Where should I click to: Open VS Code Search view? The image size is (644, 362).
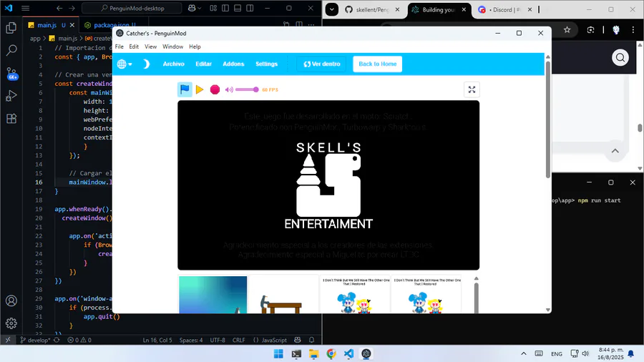tap(11, 51)
